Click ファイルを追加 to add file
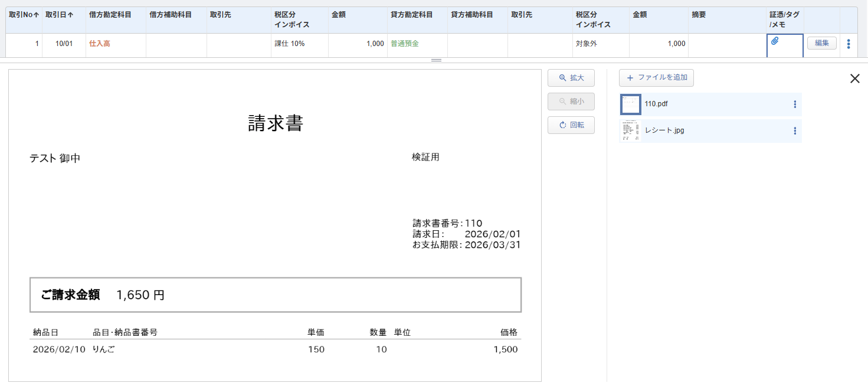 [656, 78]
